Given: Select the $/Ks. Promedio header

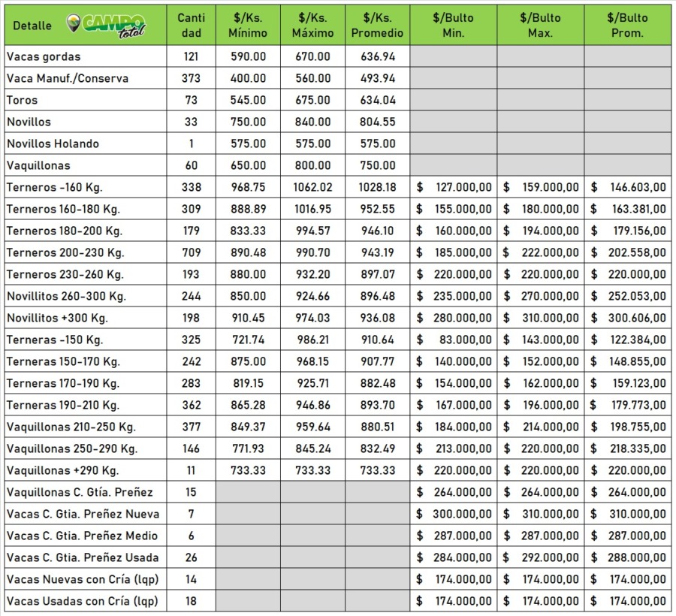Looking at the screenshot, I should pyautogui.click(x=377, y=26).
